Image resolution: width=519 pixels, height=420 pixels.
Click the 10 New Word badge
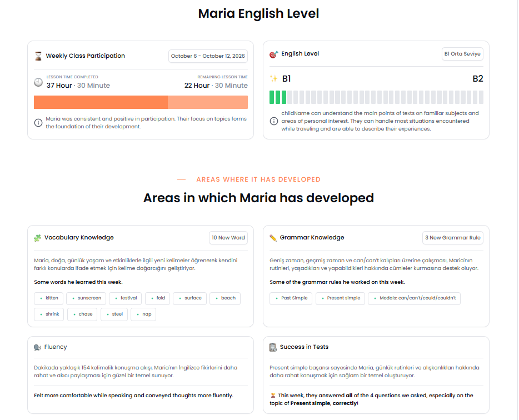[x=228, y=238]
